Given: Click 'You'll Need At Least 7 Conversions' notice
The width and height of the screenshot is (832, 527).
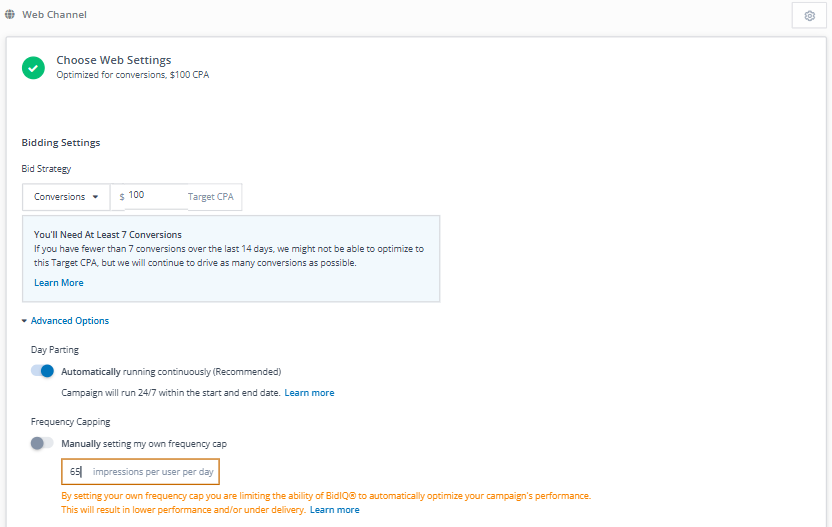Looking at the screenshot, I should click(x=108, y=234).
